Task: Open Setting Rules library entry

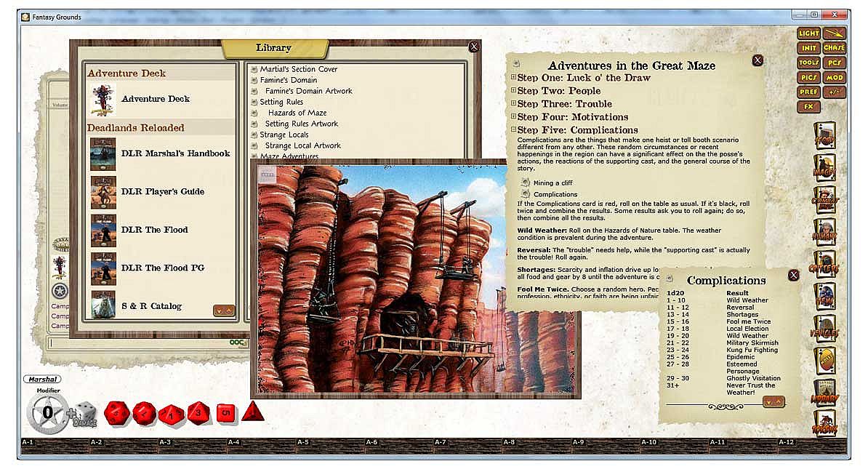Action: point(281,102)
